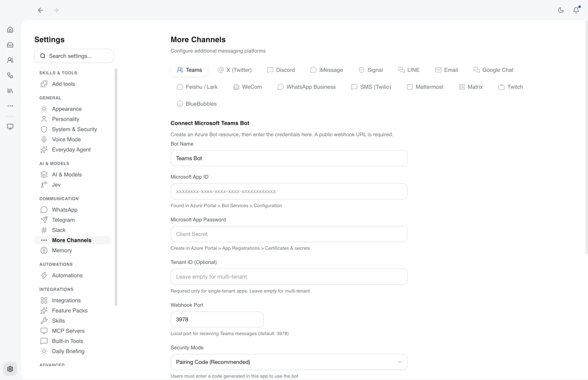Screen dimensions: 588x380
Task: Select the Google Chat tab
Action: click(493, 70)
